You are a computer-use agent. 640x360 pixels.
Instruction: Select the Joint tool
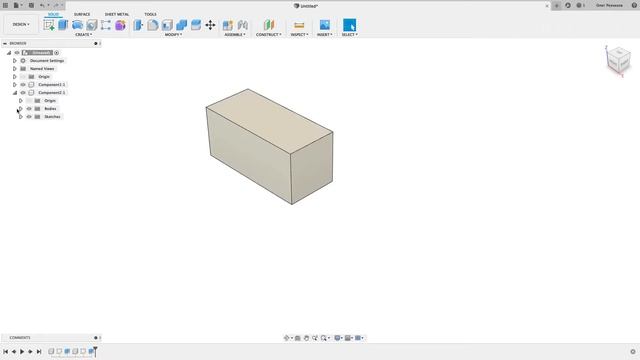pyautogui.click(x=242, y=25)
